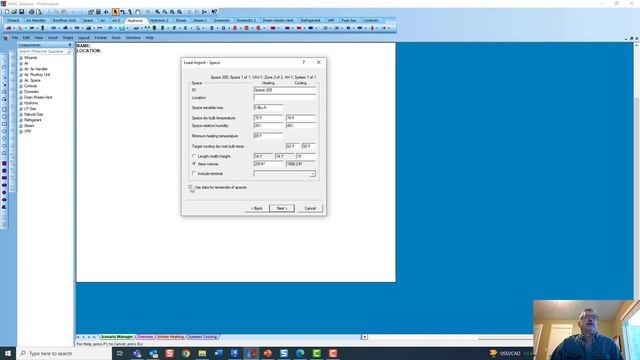Viewport: 640px width, 360px height.
Task: Check the Include terminal checkbox
Action: (194, 173)
